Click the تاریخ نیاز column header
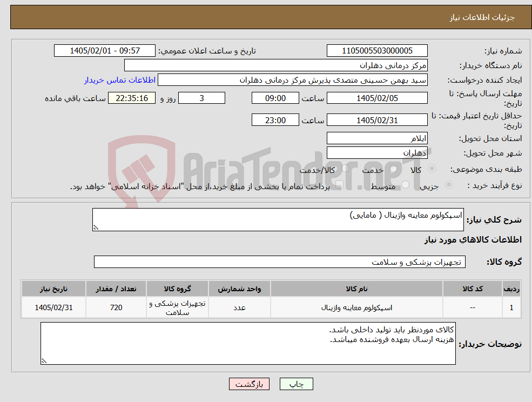The height and width of the screenshot is (402, 532). click(x=53, y=289)
